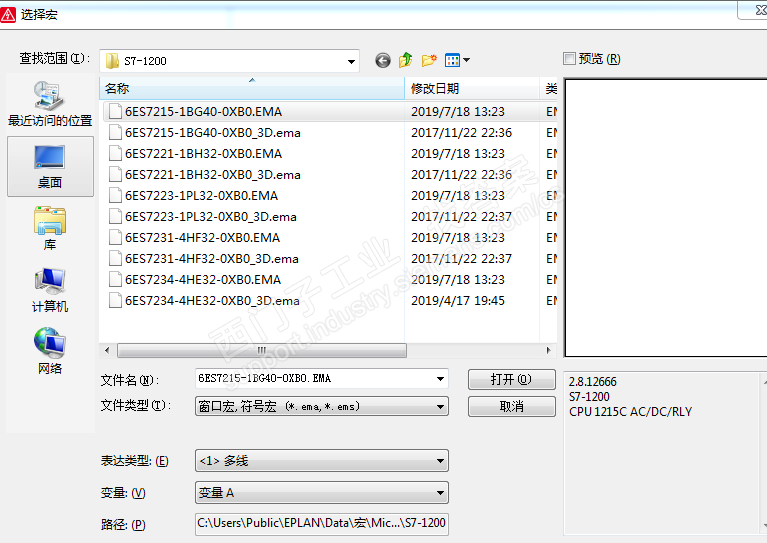
Task: Click file icon of 6ES7231-4HF32-0XB0_3D.ema
Action: click(x=115, y=259)
